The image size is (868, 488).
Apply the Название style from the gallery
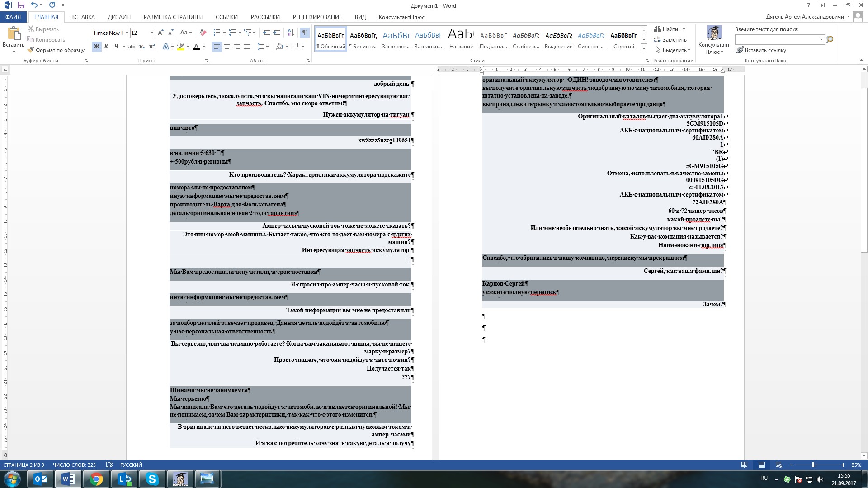click(461, 39)
